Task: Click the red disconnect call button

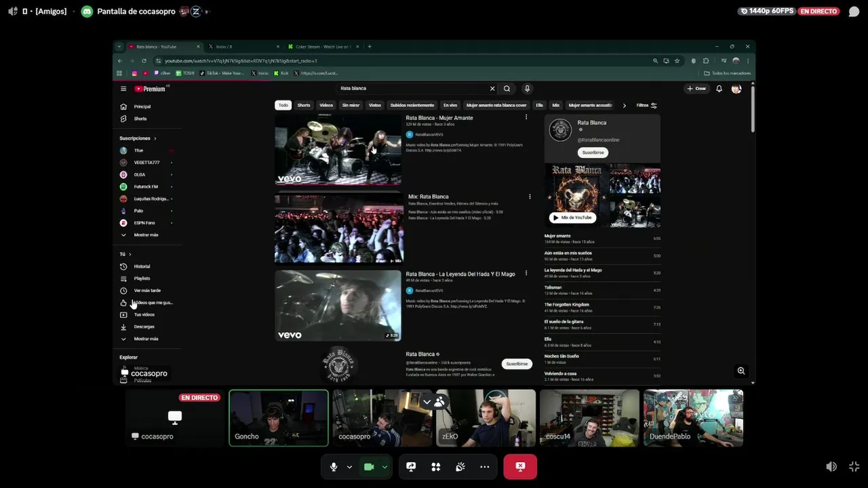Action: coord(520,467)
